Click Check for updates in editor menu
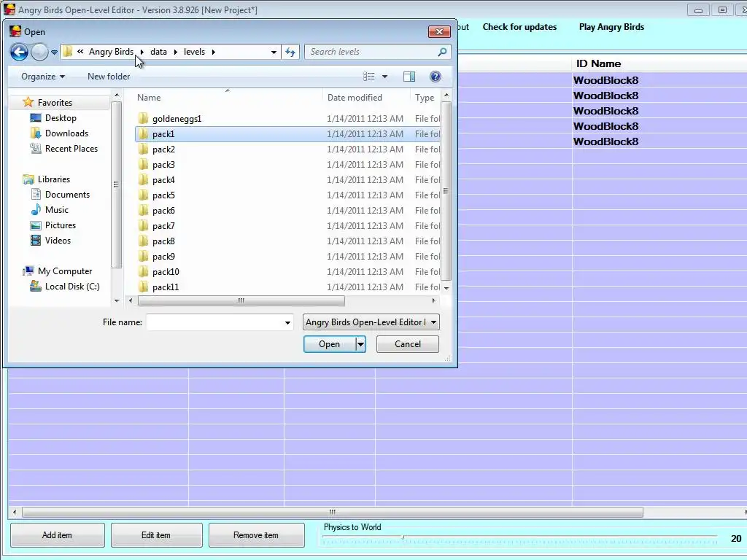 (519, 27)
